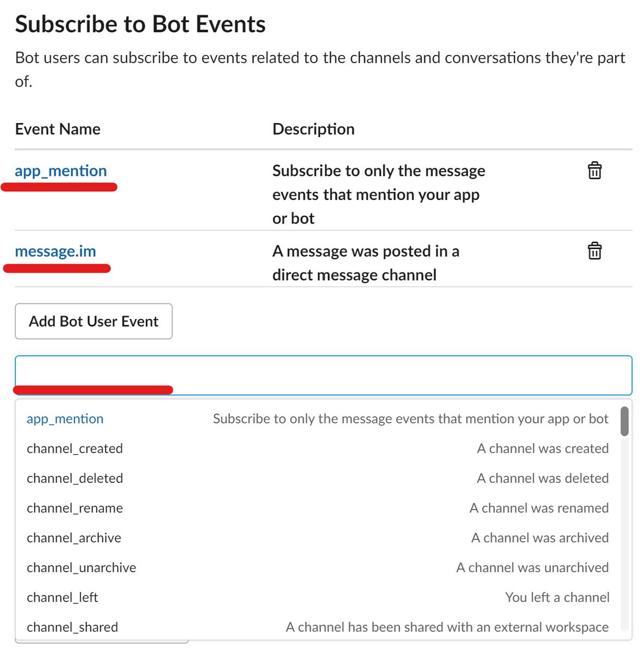Image resolution: width=644 pixels, height=654 pixels.
Task: Choose channel_created from the event list
Action: coord(318,449)
